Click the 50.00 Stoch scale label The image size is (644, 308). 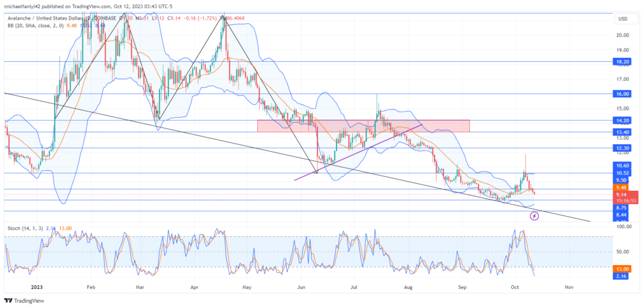[623, 252]
